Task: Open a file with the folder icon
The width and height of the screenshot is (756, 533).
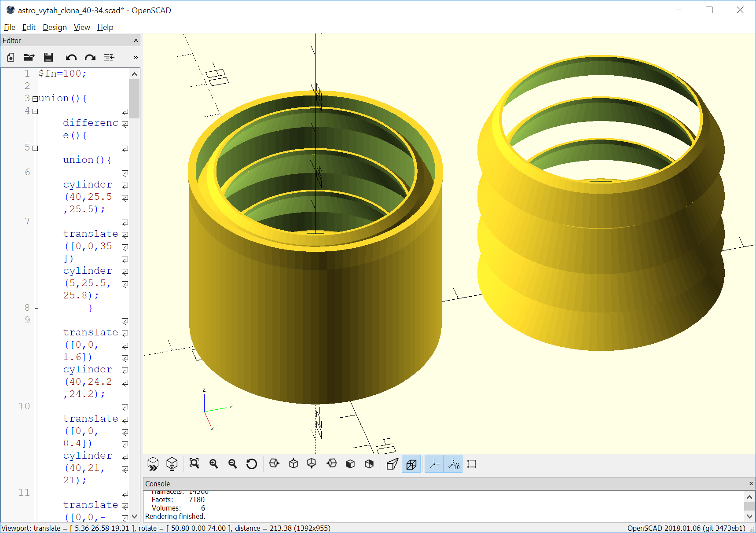Action: [x=29, y=57]
